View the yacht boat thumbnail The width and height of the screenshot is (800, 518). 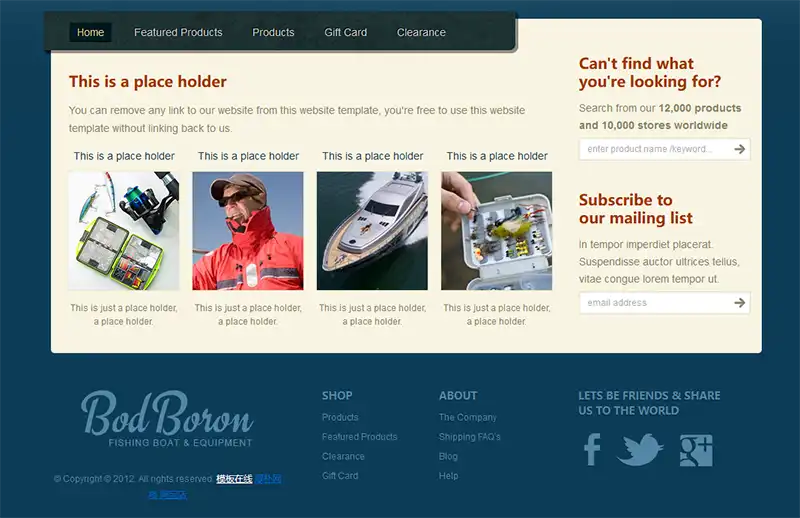[372, 231]
